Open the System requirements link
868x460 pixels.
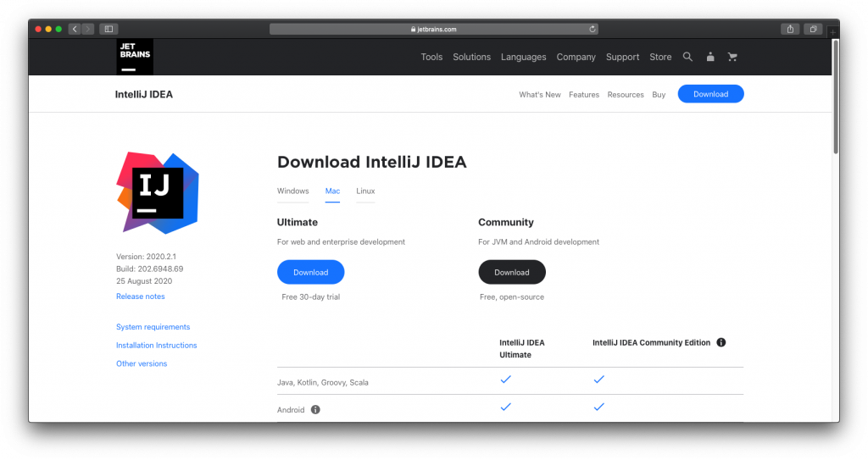point(153,327)
